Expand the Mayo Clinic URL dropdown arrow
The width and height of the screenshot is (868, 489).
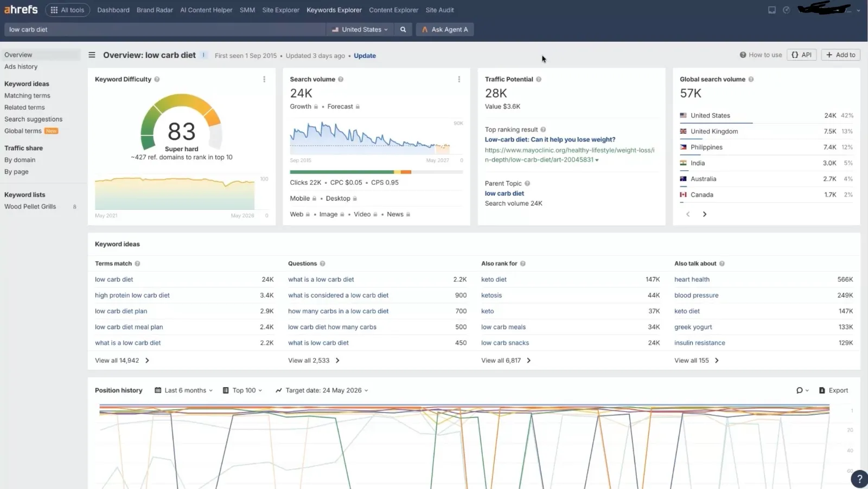pyautogui.click(x=597, y=160)
